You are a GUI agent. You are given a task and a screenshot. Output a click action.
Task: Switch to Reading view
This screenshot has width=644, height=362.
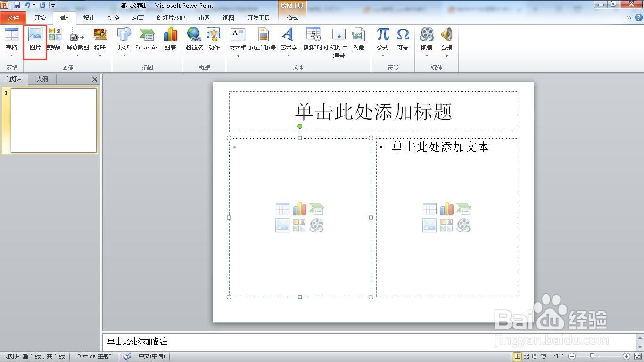click(x=535, y=356)
